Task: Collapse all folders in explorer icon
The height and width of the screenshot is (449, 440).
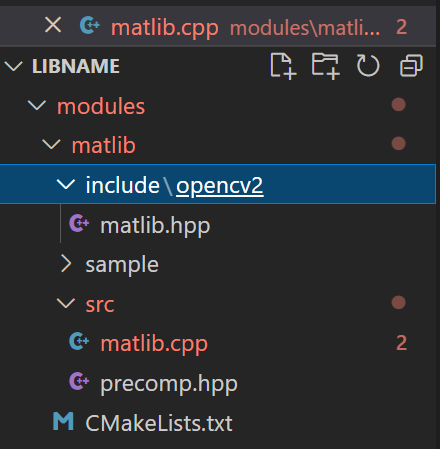Action: pyautogui.click(x=411, y=66)
